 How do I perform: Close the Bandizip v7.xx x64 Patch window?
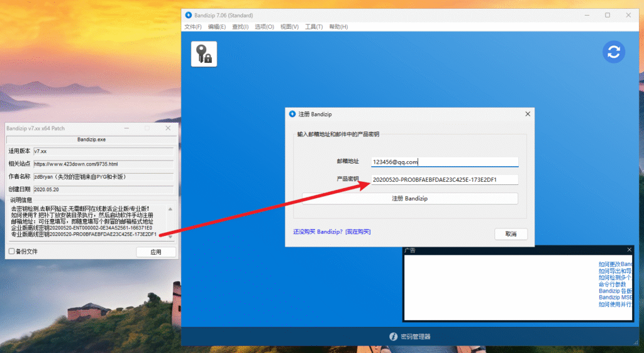click(168, 128)
